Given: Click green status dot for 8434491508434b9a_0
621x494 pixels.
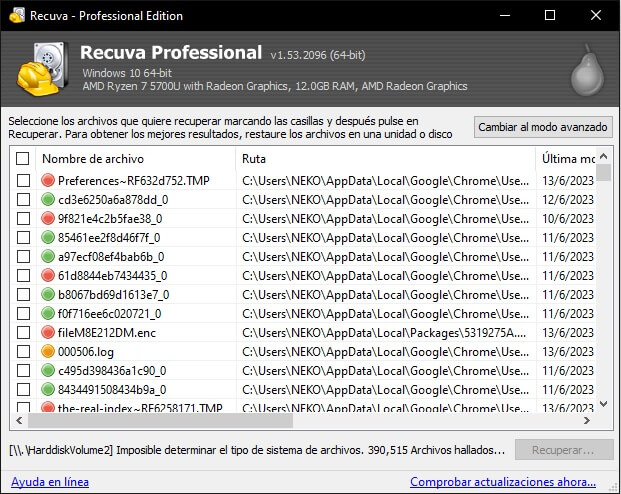Looking at the screenshot, I should tap(48, 389).
